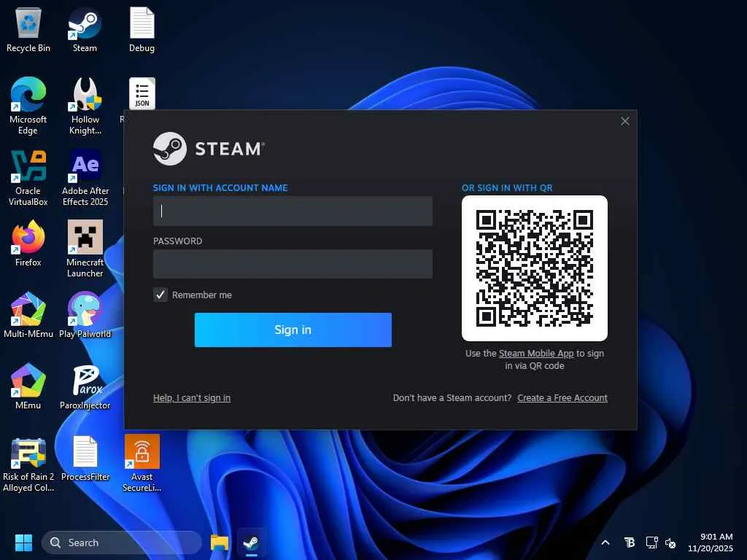Image resolution: width=747 pixels, height=560 pixels.
Task: Select the Debug file on desktop
Action: click(142, 30)
